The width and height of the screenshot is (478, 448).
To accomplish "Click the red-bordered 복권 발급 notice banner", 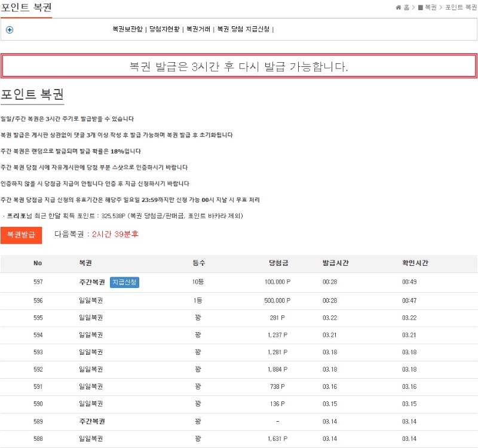I will coord(239,66).
